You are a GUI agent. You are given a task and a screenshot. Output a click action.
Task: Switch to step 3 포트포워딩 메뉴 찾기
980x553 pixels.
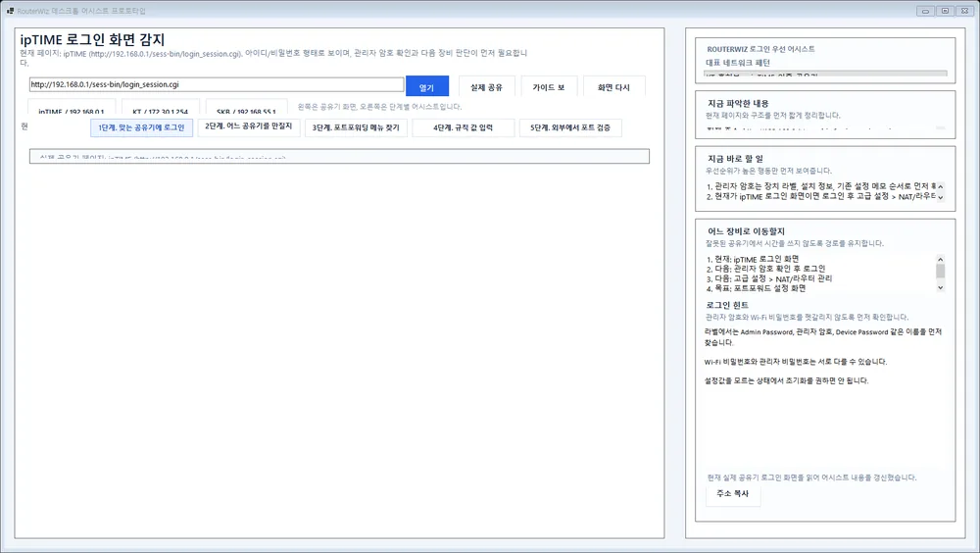tap(356, 127)
